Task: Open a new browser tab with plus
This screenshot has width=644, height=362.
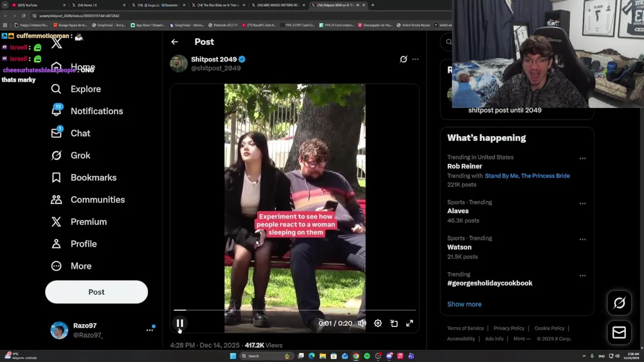Action: click(372, 5)
